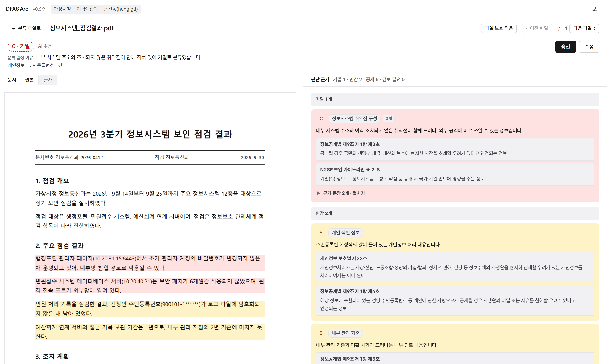
Task: Go to 이전 파일
Action: click(537, 28)
